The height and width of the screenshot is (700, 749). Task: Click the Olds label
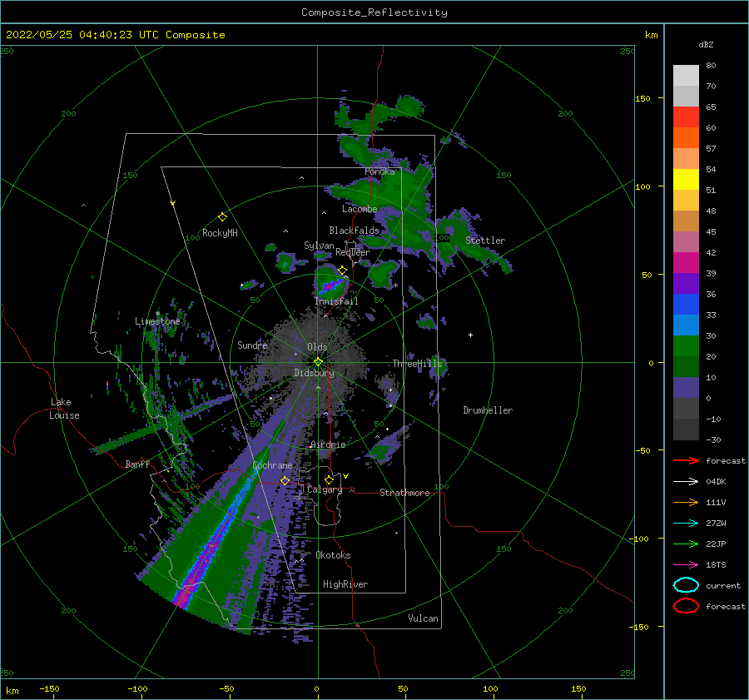pyautogui.click(x=317, y=347)
